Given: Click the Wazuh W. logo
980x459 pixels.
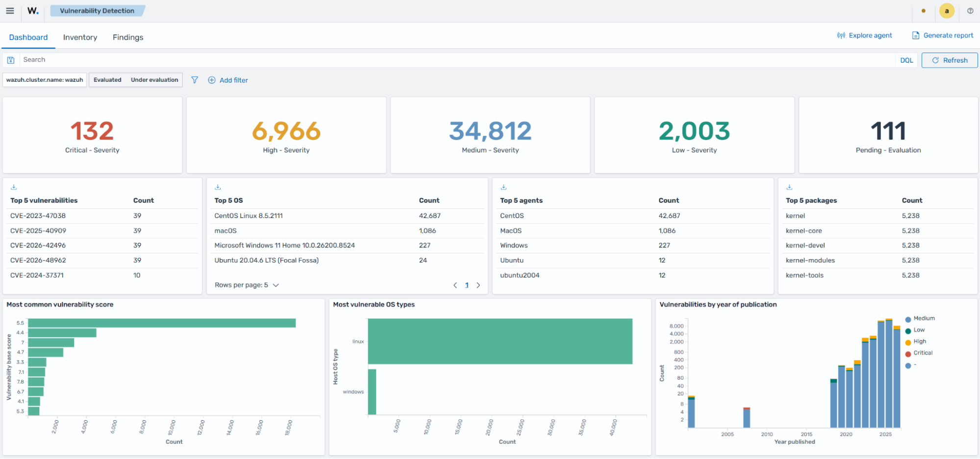Looking at the screenshot, I should click(33, 11).
